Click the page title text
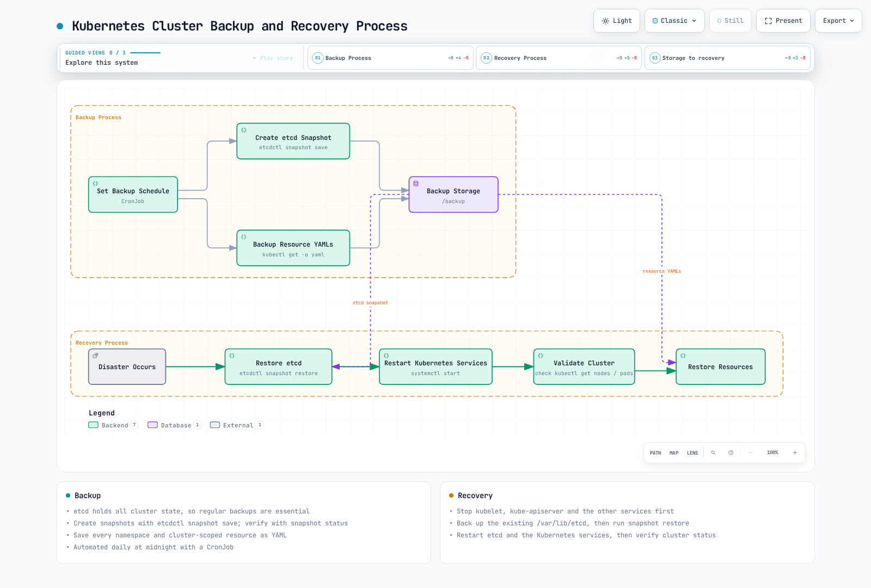This screenshot has height=588, width=871. [240, 26]
